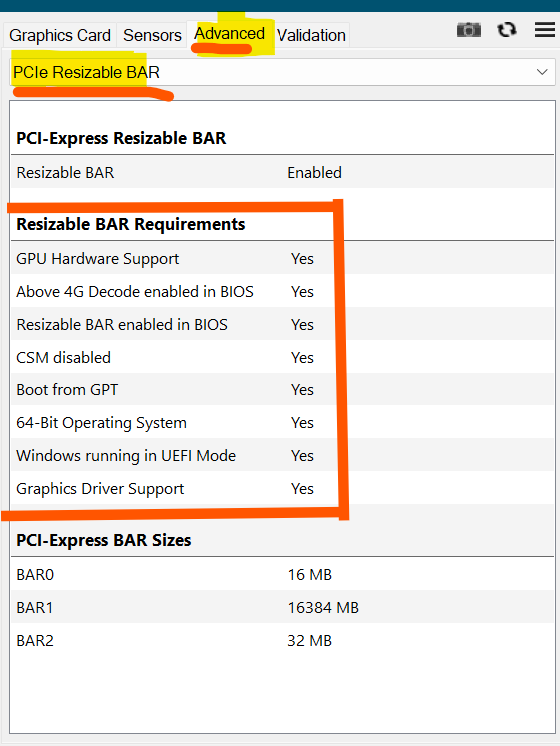This screenshot has width=560, height=746.
Task: Go to the Validation tab
Action: click(x=311, y=35)
